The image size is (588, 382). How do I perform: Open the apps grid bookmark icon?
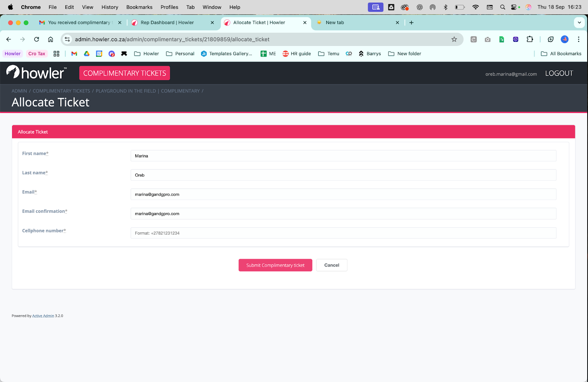click(56, 54)
